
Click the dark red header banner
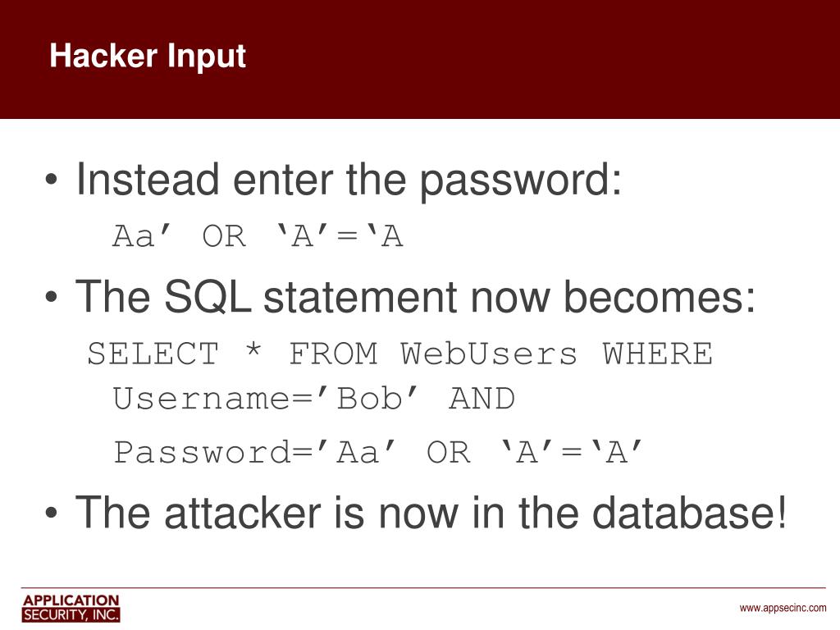[420, 59]
